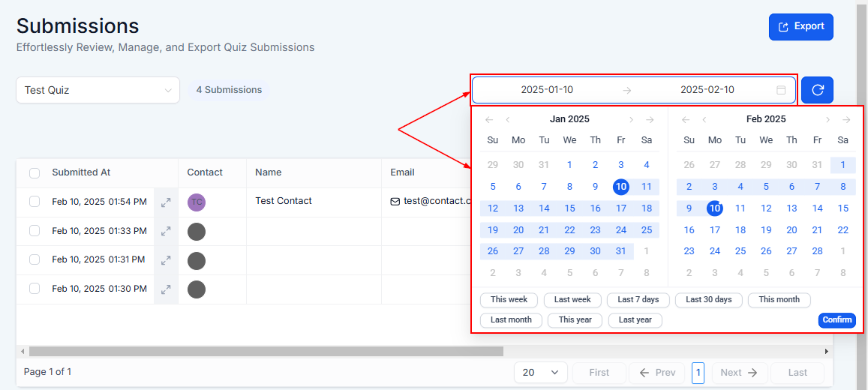Click the right arrow of the horizontal scrollbar
This screenshot has height=390, width=868.
(827, 351)
